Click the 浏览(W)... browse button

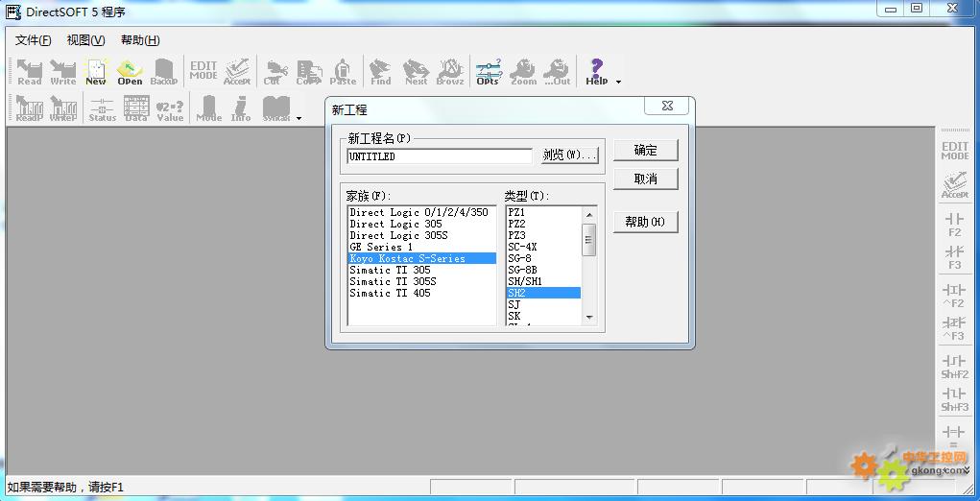click(x=570, y=155)
